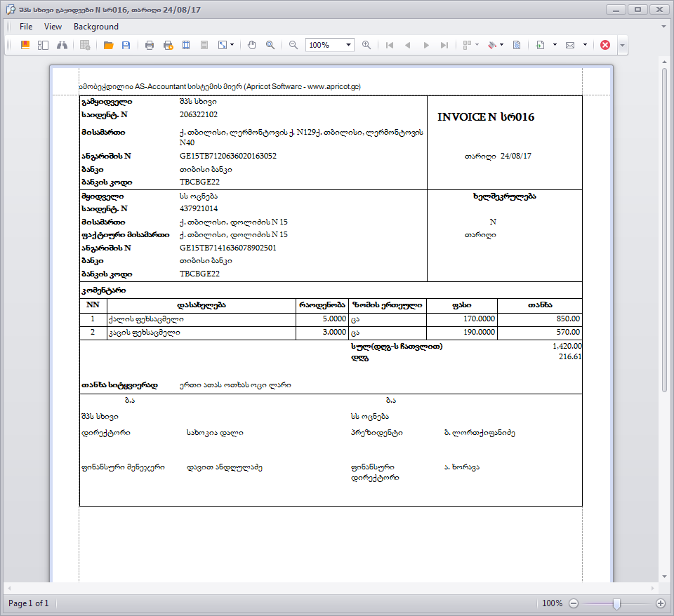Click the Customize grid settings icon

[85, 45]
